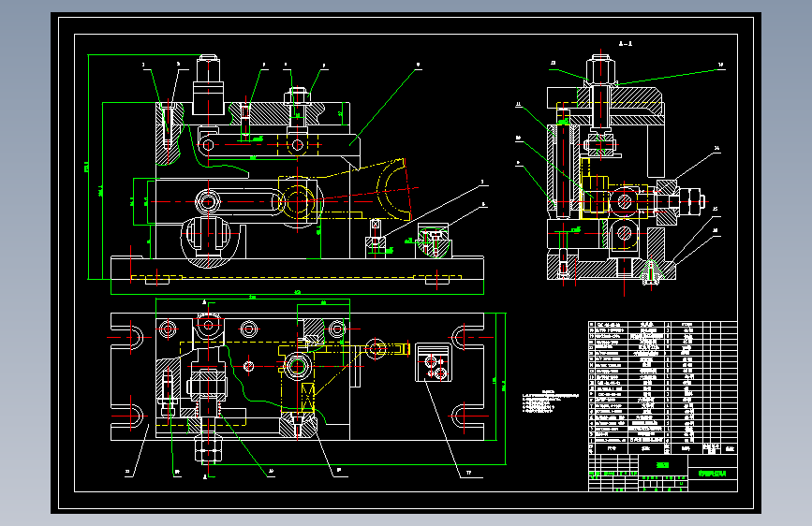Click the elongated slotted link in the front view

(241, 201)
